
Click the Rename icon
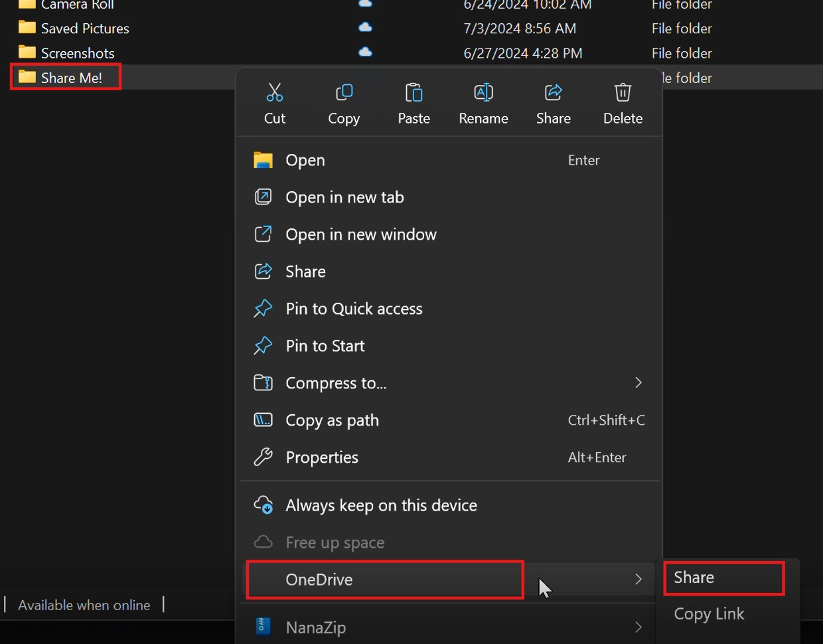click(483, 93)
